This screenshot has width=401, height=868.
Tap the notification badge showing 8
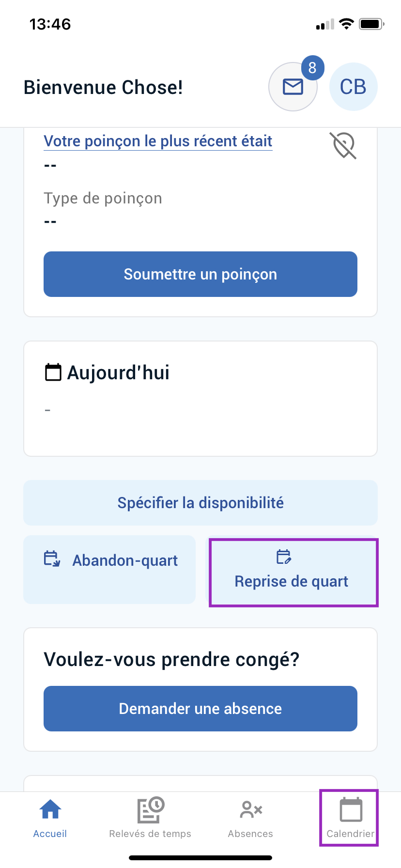click(313, 68)
